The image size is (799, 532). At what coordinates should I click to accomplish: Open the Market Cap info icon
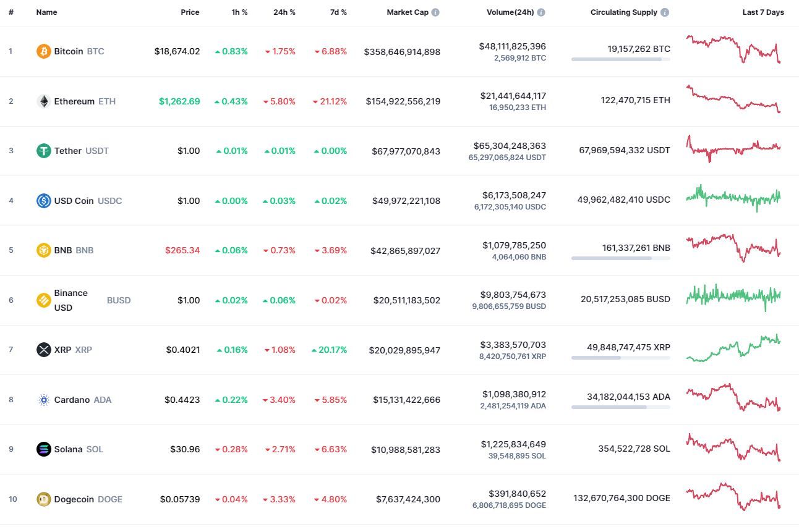(x=435, y=12)
